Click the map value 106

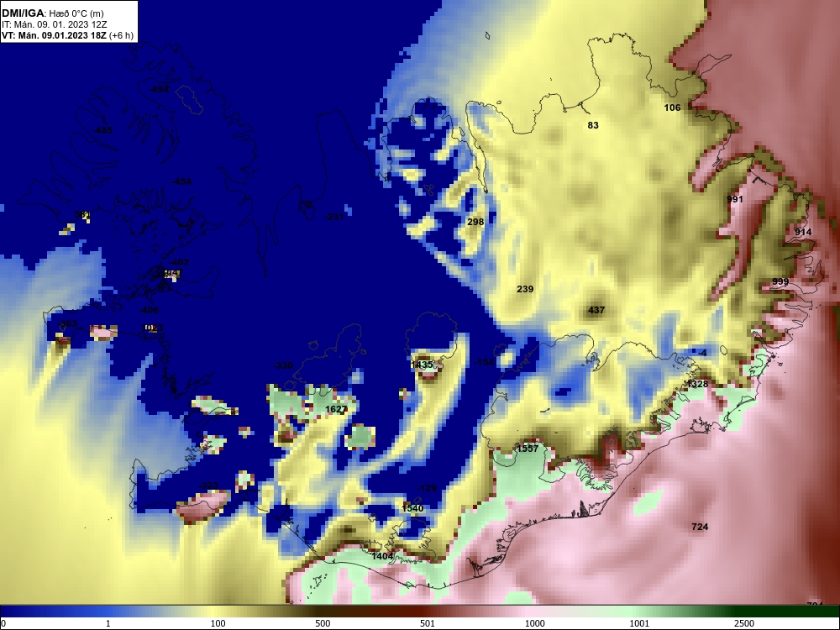[x=672, y=108]
